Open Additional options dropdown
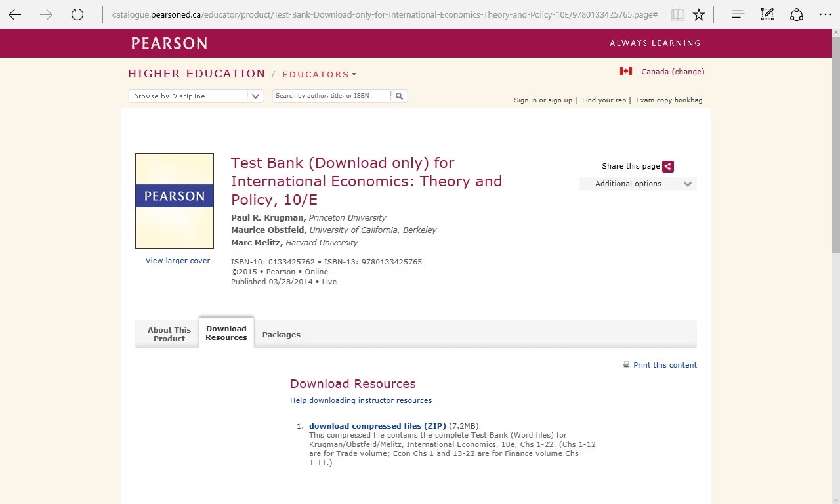840x504 pixels. click(x=687, y=184)
